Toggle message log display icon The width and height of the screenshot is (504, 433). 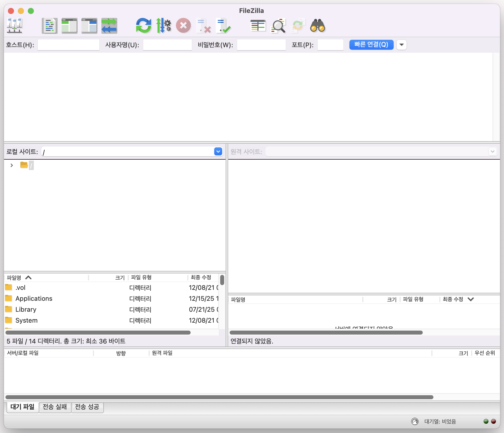click(x=49, y=26)
